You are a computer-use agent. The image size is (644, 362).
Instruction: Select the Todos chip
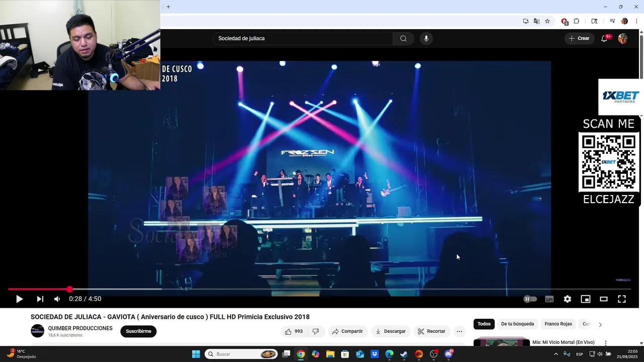pos(484,324)
